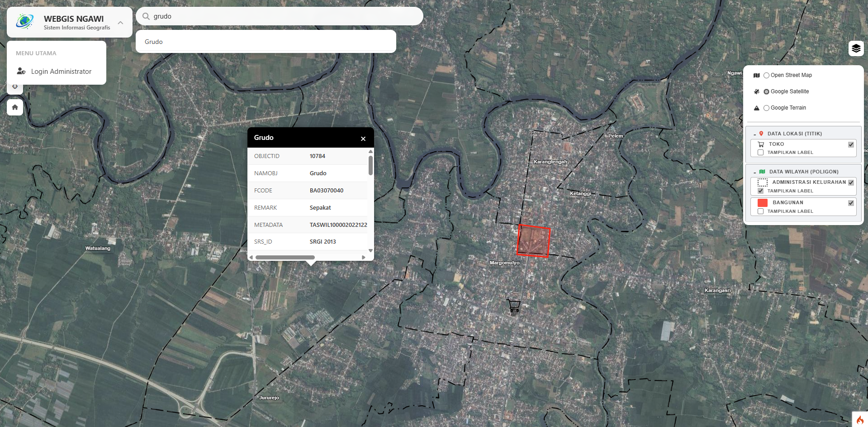Choose the Grudo search suggestion
868x427 pixels.
click(153, 41)
